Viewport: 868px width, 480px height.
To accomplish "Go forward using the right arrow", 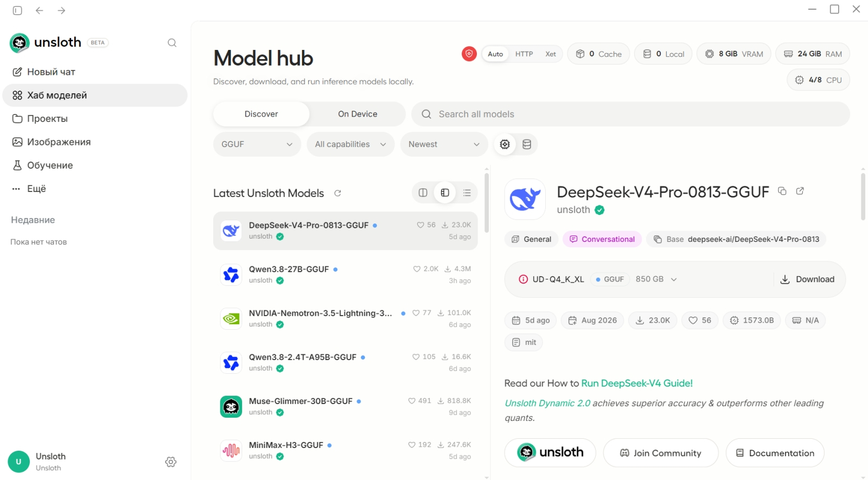I will (62, 10).
